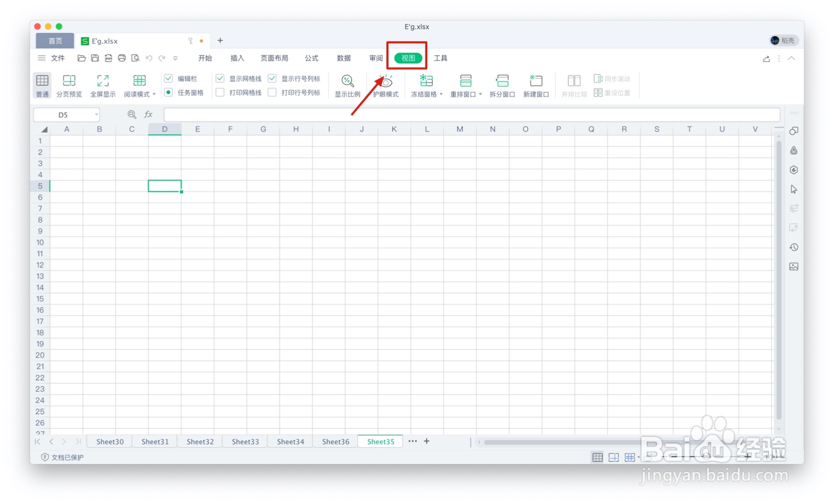This screenshot has width=834, height=504.
Task: Open the picture icon in right sidebar
Action: (794, 267)
